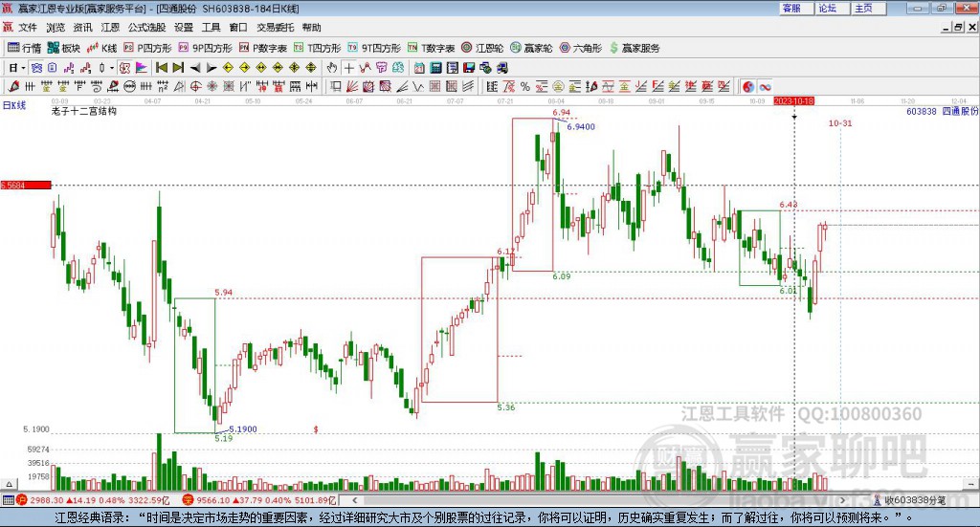Open the 江恩 menu
The image size is (980, 527).
[110, 28]
